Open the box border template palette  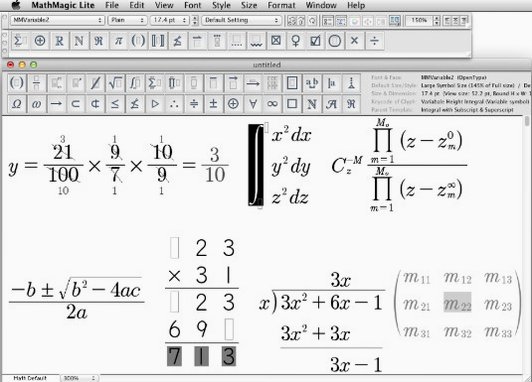292,83
